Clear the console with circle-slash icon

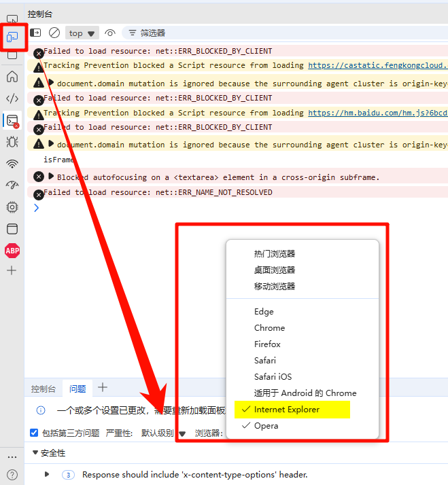(x=54, y=33)
